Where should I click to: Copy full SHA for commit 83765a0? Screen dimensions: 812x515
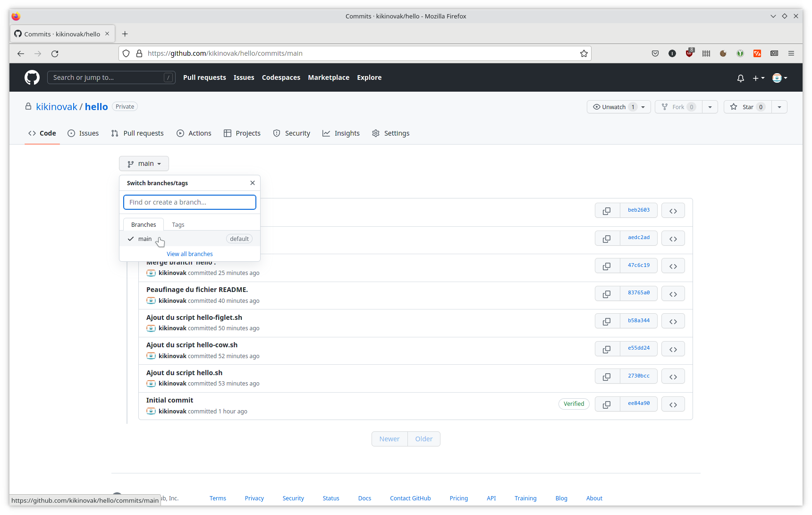607,294
